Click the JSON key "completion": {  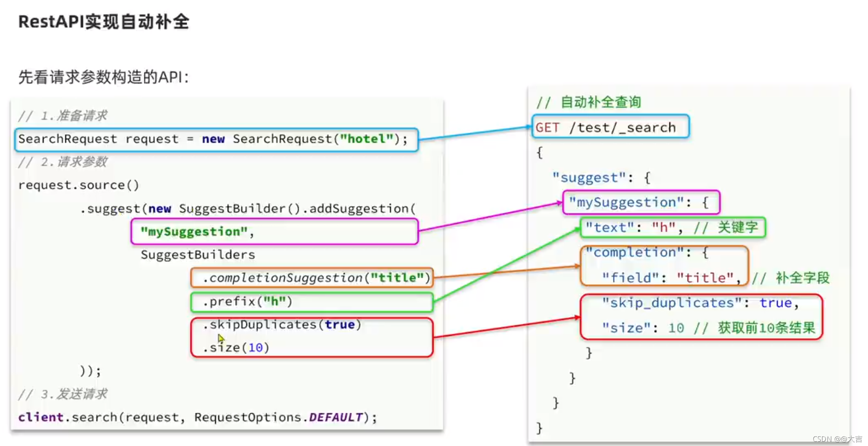(x=647, y=253)
